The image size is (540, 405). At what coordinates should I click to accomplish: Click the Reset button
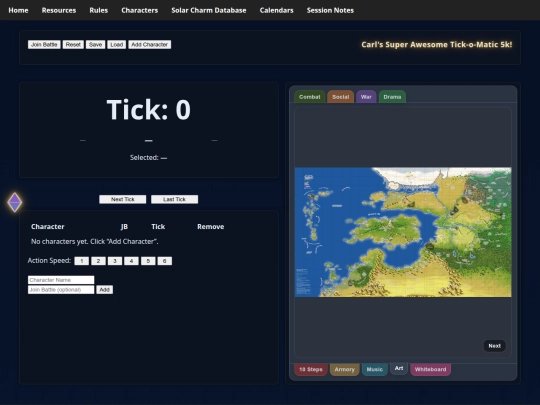(73, 45)
